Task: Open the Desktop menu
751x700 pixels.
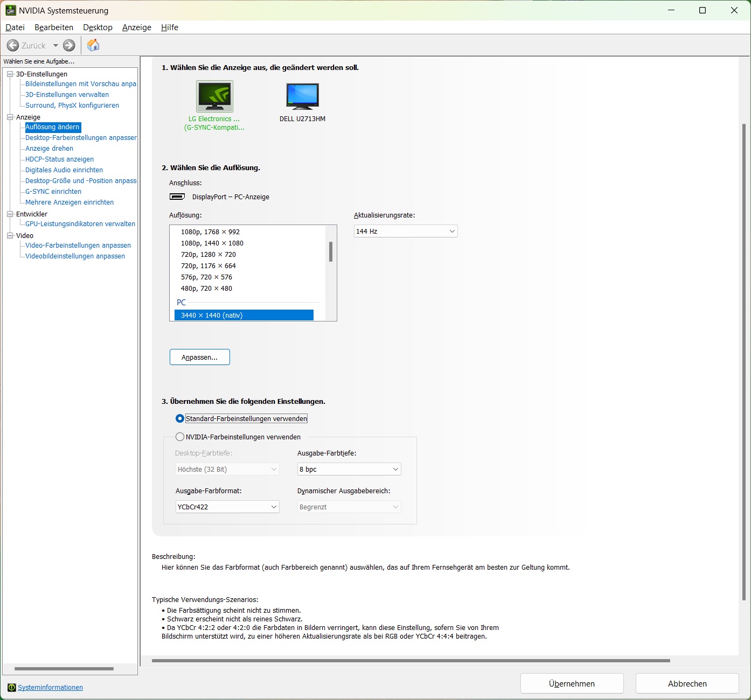Action: click(98, 27)
